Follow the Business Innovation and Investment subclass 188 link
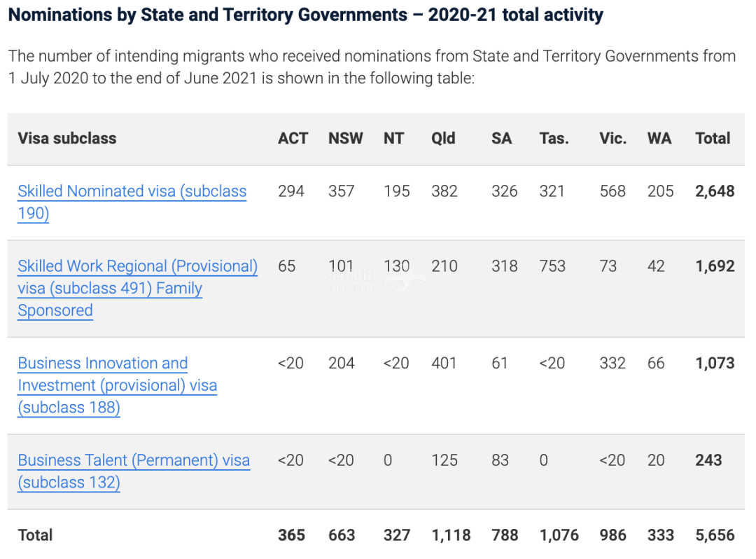This screenshot has width=756, height=559. click(x=103, y=364)
